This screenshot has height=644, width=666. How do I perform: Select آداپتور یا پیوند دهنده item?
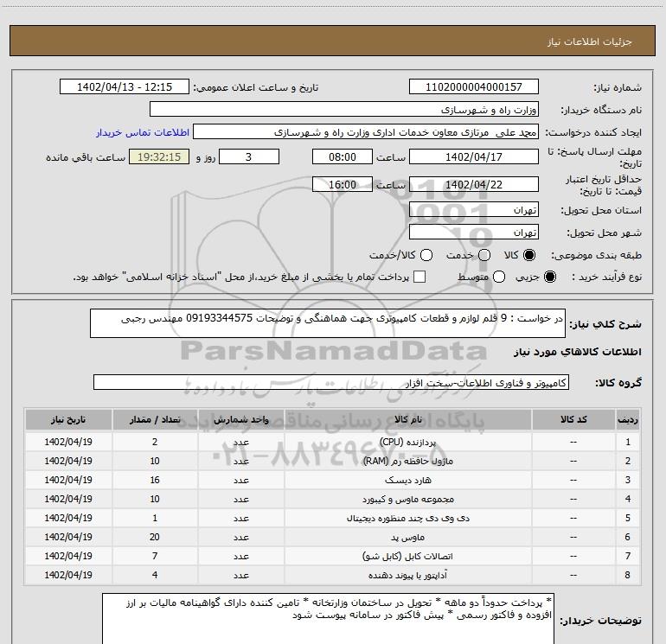coord(407,575)
